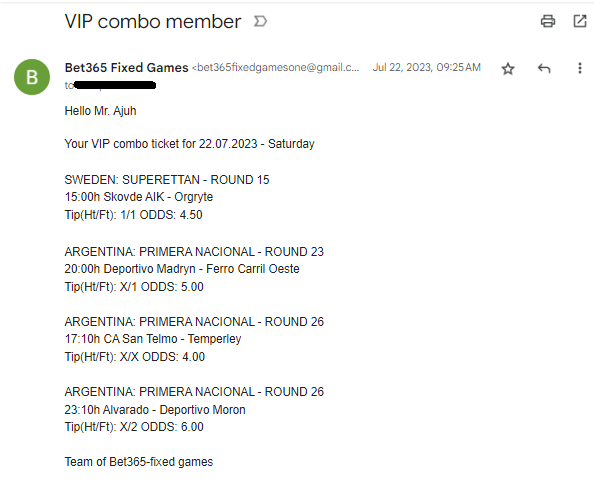Viewport: 594px width, 484px height.
Task: Click the SWEDEN: SUPERETTAN - ROUND 15 heading
Action: coord(167,180)
